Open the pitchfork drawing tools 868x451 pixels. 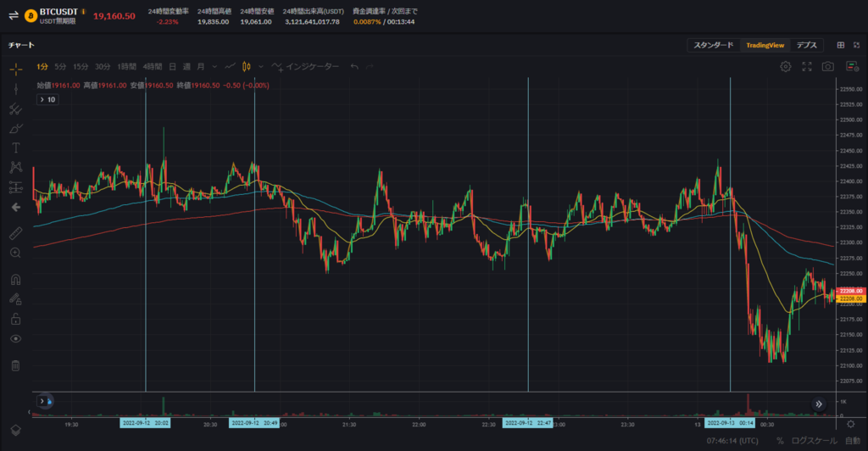[16, 109]
